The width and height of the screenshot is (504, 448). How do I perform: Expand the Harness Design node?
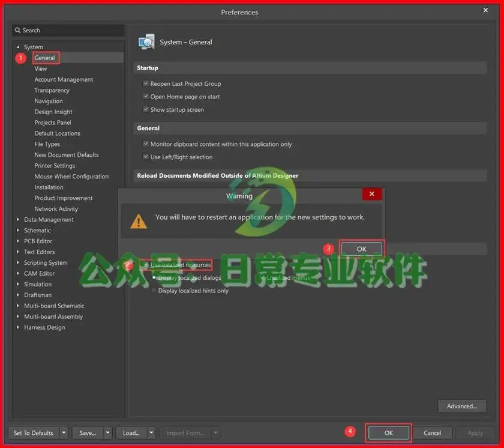[18, 327]
